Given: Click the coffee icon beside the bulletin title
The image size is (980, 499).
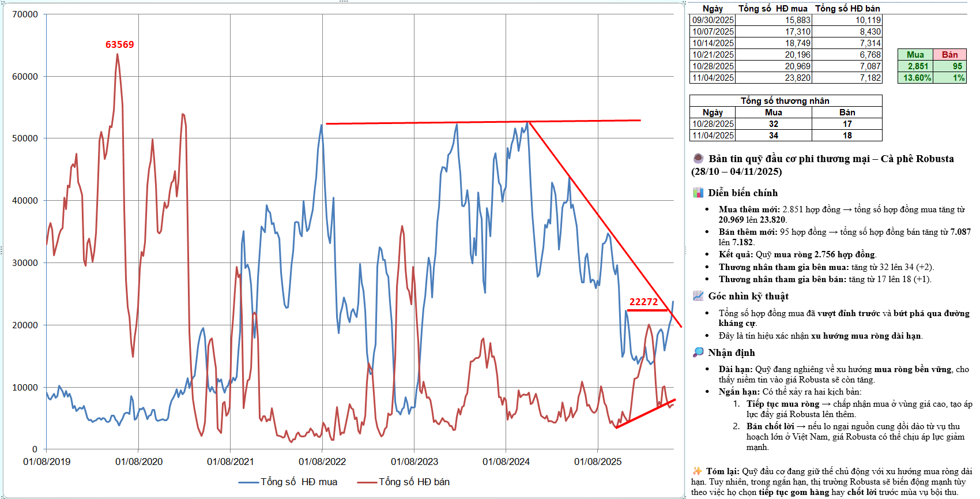Looking at the screenshot, I should pos(698,158).
